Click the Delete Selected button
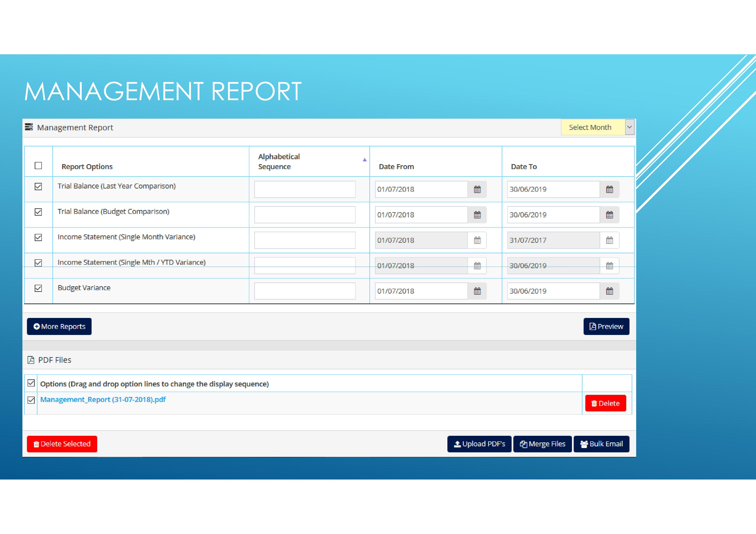The width and height of the screenshot is (756, 534). (62, 444)
